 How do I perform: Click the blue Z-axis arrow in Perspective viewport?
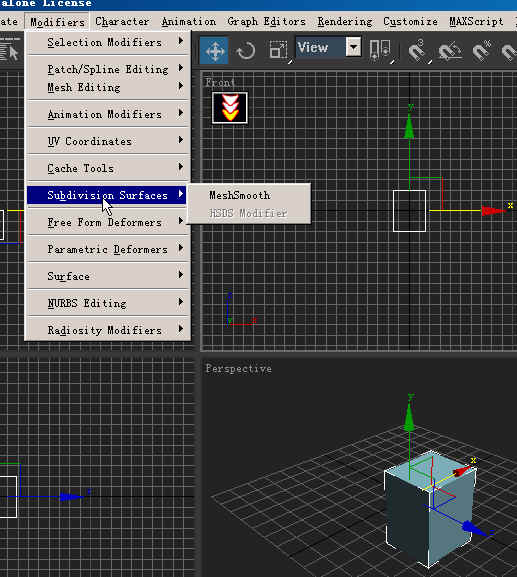point(475,528)
